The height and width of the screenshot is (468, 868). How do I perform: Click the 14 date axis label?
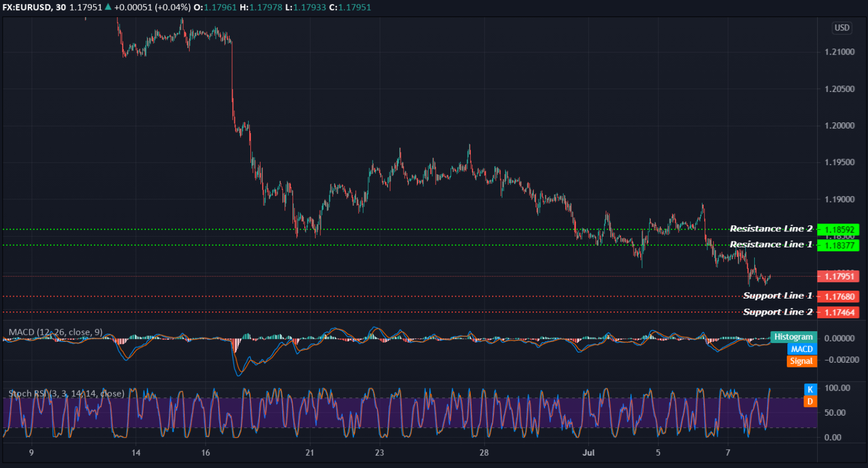(136, 453)
